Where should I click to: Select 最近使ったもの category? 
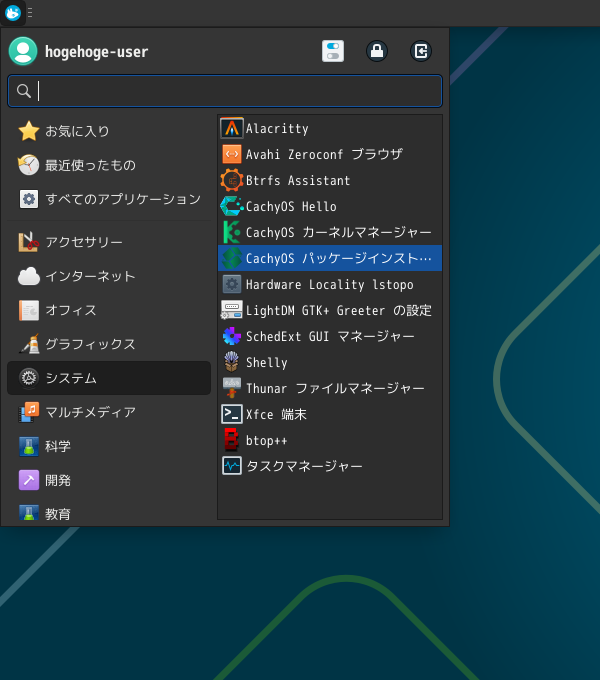109,165
